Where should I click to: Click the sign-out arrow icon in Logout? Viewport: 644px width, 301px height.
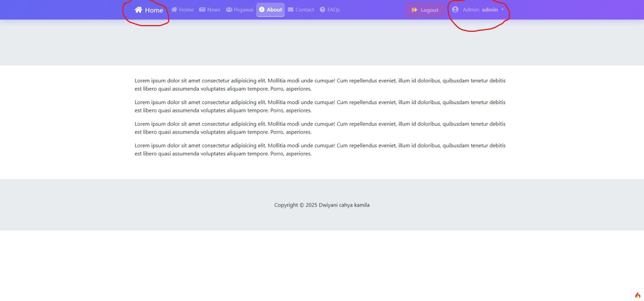(x=414, y=10)
